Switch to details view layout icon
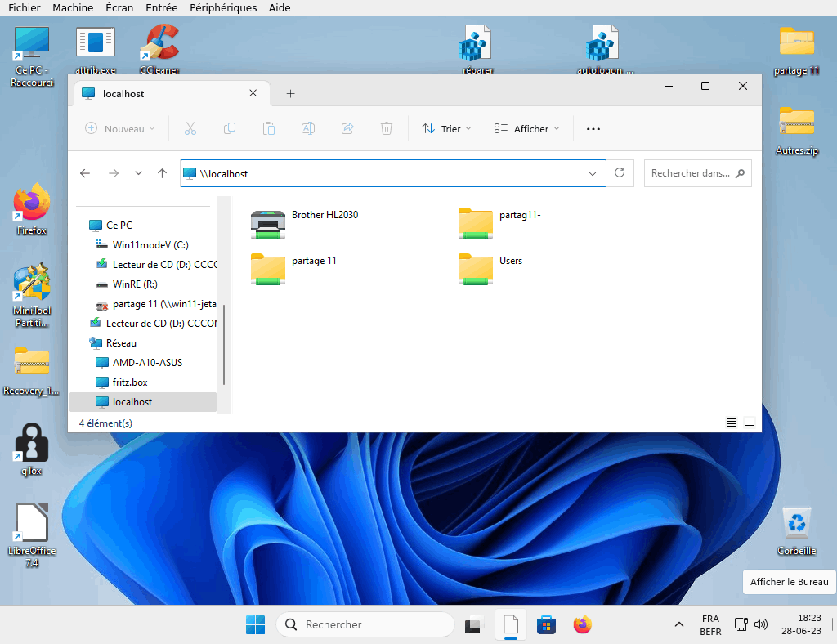This screenshot has height=644, width=837. point(732,423)
